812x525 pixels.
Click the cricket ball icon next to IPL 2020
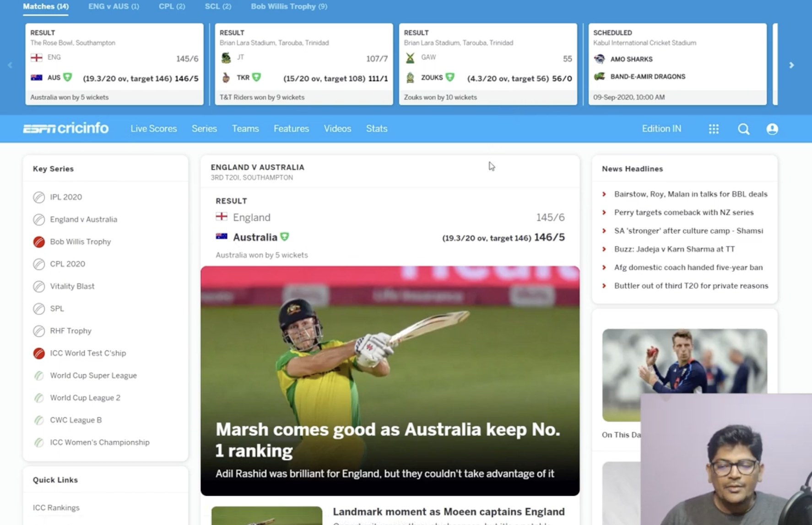[39, 197]
